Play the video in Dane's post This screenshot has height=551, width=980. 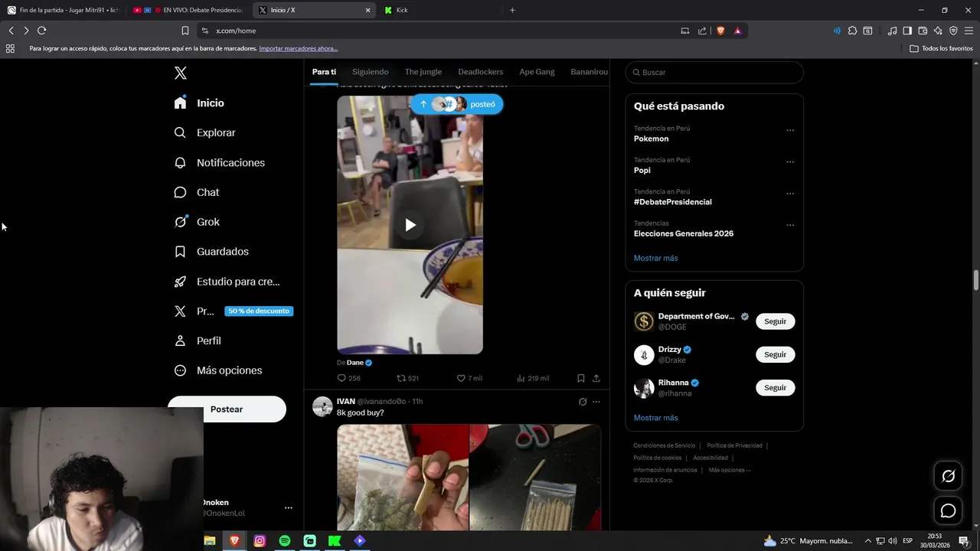pos(410,225)
